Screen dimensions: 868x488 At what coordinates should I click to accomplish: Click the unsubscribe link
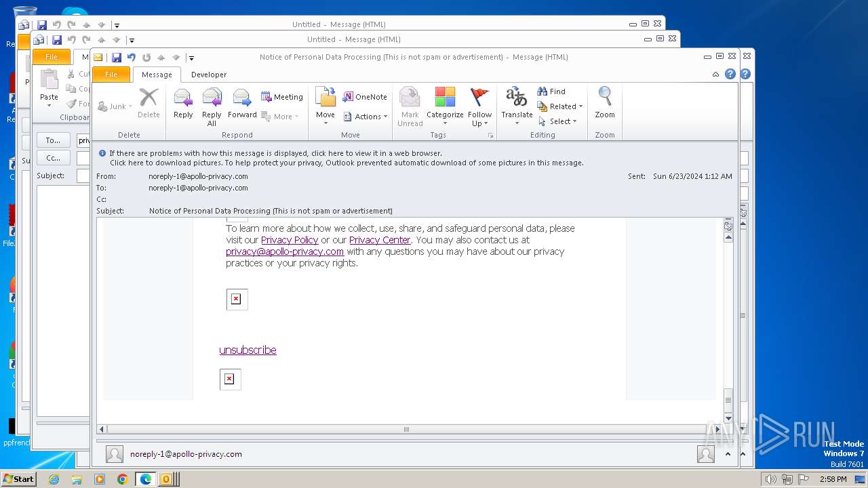click(248, 350)
